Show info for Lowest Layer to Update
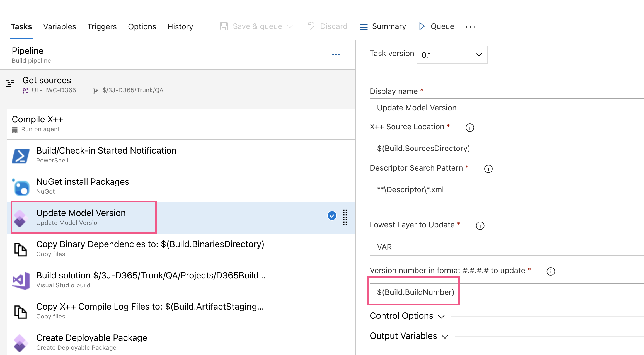This screenshot has width=644, height=355. pos(480,226)
